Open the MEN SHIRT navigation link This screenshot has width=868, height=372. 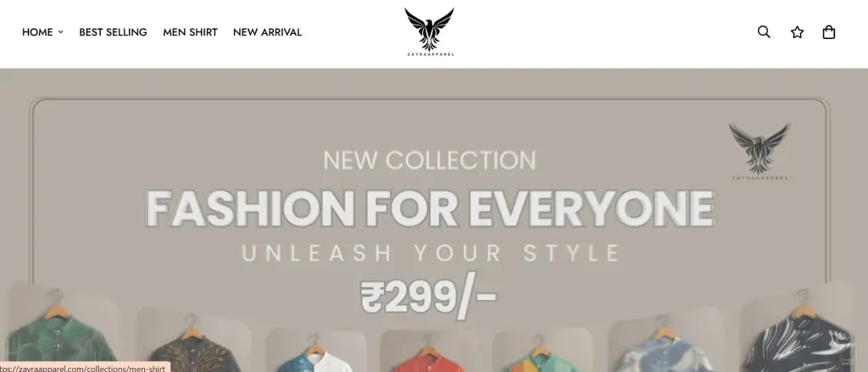pyautogui.click(x=190, y=32)
